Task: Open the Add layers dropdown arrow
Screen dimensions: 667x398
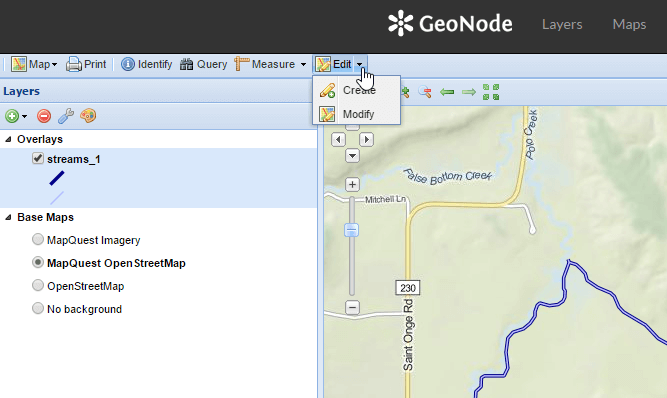Action: [x=25, y=116]
